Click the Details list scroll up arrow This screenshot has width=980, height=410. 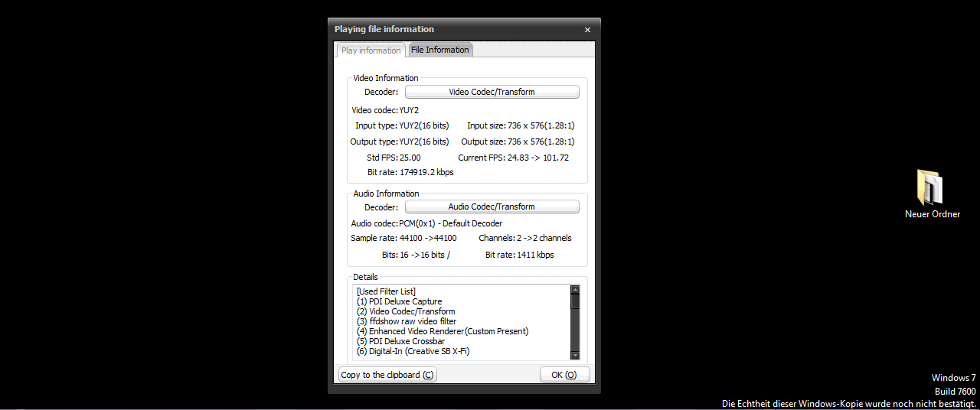point(575,290)
